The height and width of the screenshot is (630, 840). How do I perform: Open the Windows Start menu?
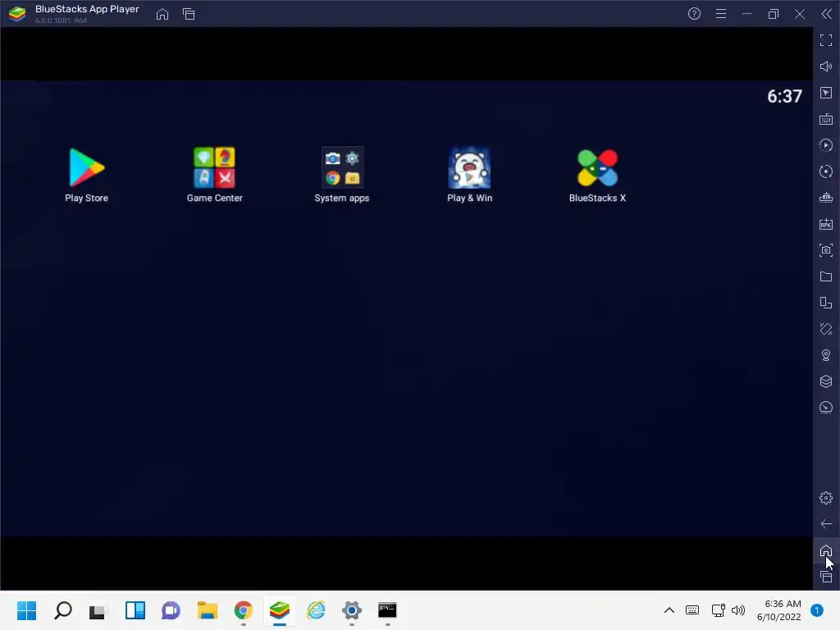click(26, 610)
